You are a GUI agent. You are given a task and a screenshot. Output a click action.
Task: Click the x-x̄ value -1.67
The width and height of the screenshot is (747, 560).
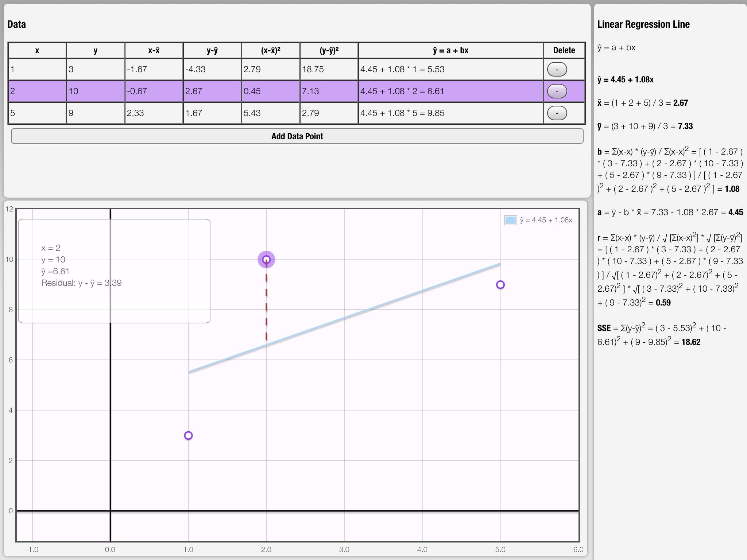pos(154,69)
